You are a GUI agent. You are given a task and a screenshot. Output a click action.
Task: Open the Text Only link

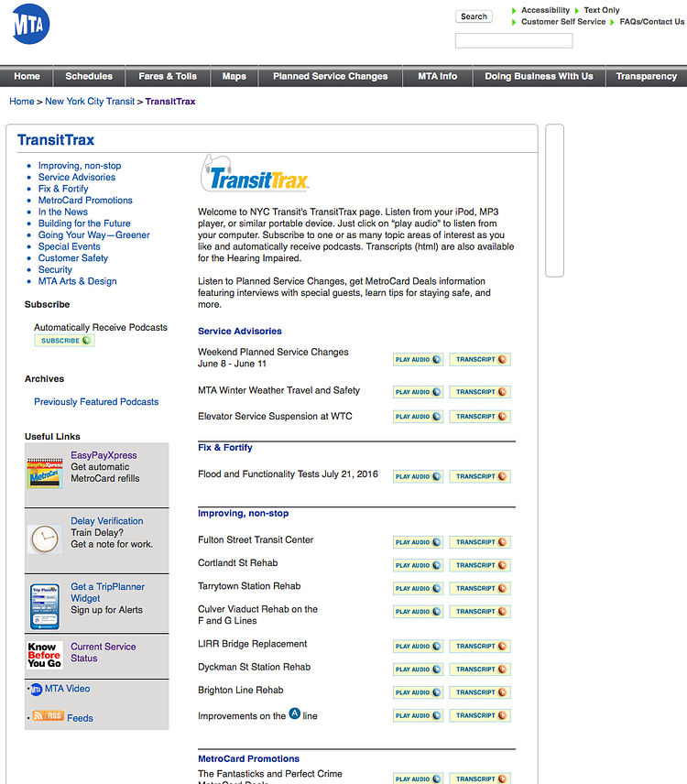pos(602,10)
